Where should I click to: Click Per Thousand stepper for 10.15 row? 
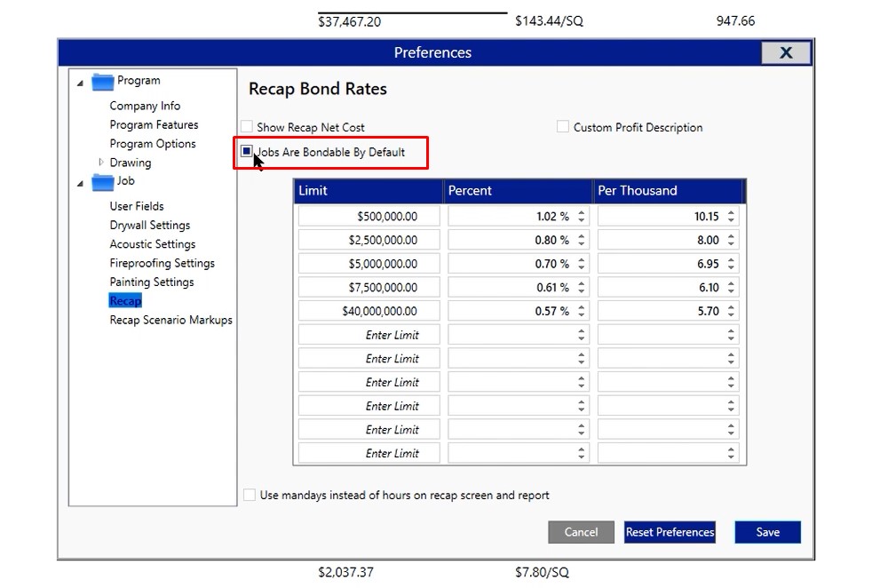731,216
